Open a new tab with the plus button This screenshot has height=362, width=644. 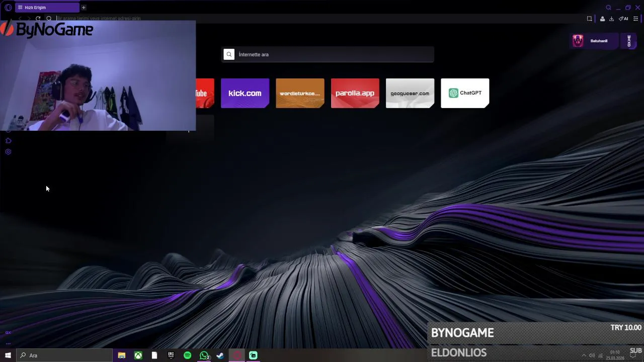(x=84, y=8)
